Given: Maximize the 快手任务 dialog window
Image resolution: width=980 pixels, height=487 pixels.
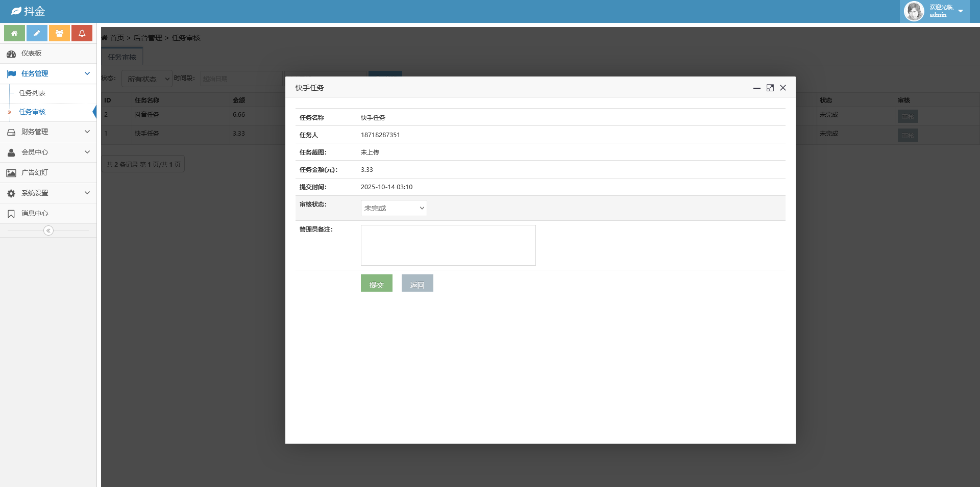Looking at the screenshot, I should tap(770, 88).
